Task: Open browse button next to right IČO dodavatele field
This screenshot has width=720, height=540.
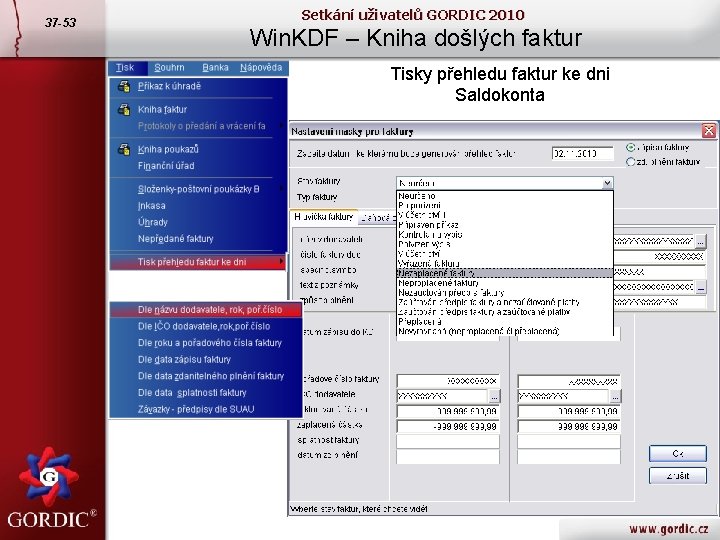Action: (615, 396)
